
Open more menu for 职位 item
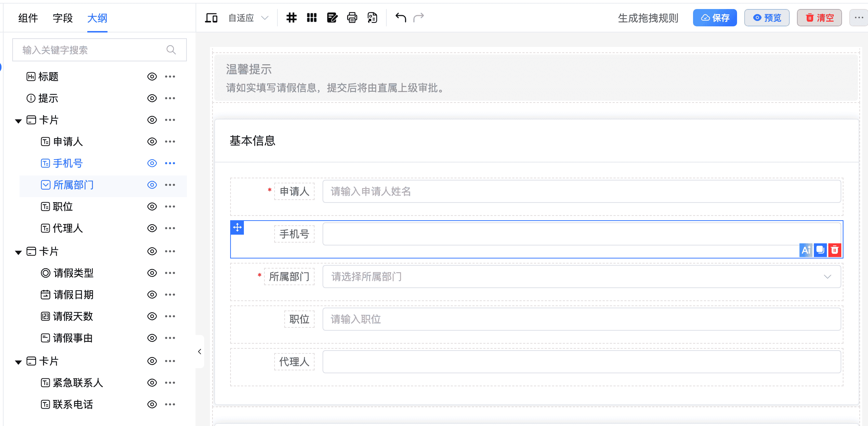coord(170,207)
